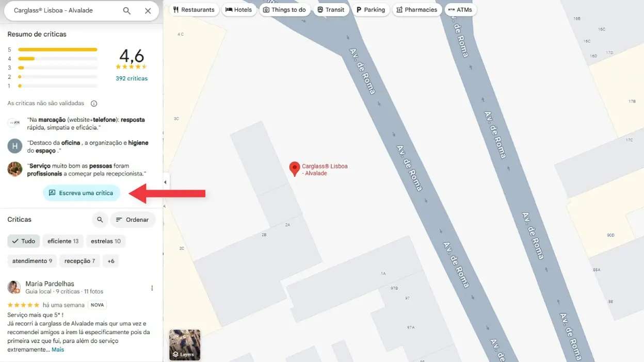Show Hotels on the map
This screenshot has width=644, height=362.
239,9
